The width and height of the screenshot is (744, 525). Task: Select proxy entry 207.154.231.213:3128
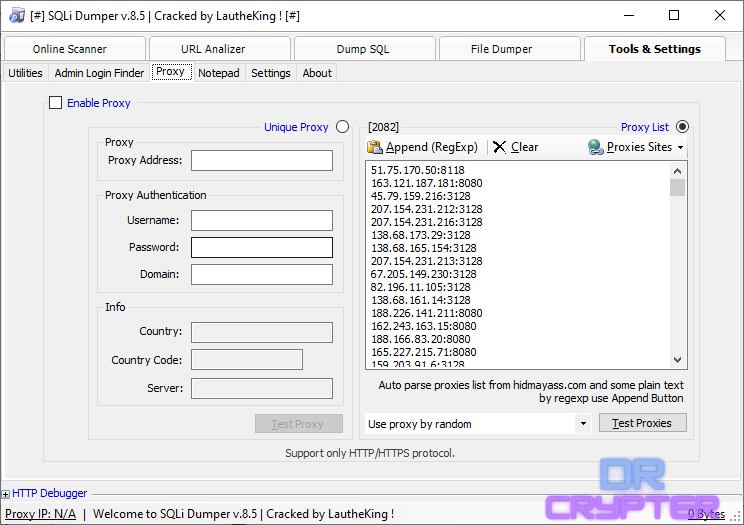(427, 261)
